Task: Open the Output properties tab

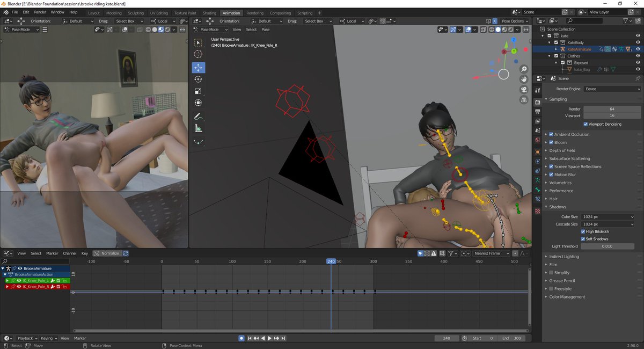Action: [538, 112]
